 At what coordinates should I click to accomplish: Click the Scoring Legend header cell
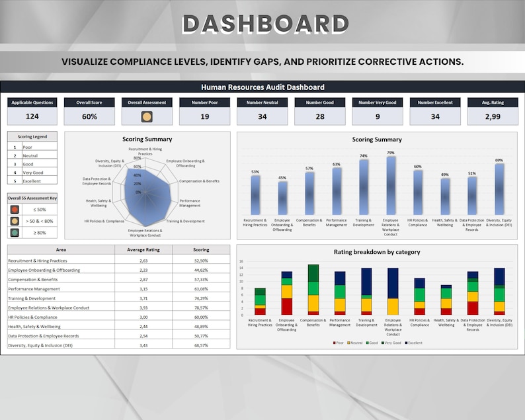tap(32, 137)
